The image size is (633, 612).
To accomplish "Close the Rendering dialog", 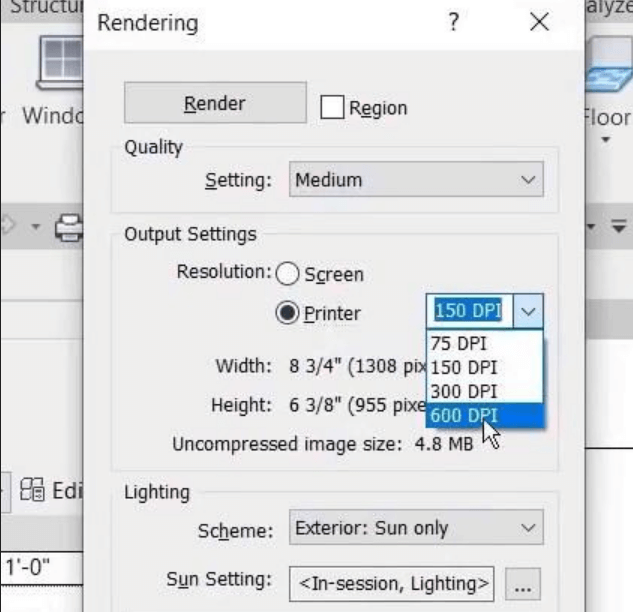I will [539, 21].
